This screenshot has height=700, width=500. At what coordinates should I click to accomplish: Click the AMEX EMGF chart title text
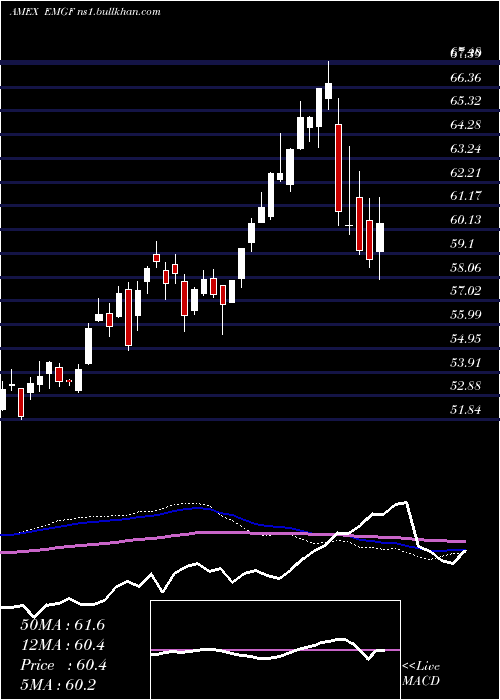(x=85, y=12)
